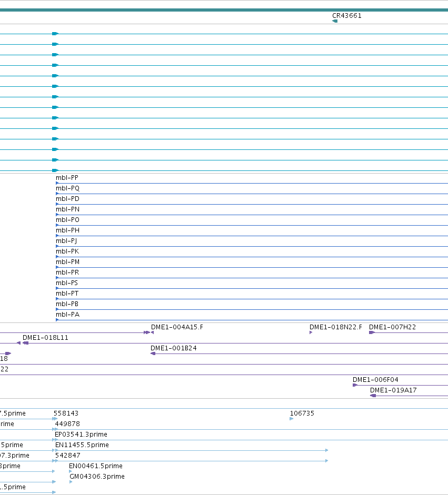Select the mbl-PH transcript label

(67, 230)
